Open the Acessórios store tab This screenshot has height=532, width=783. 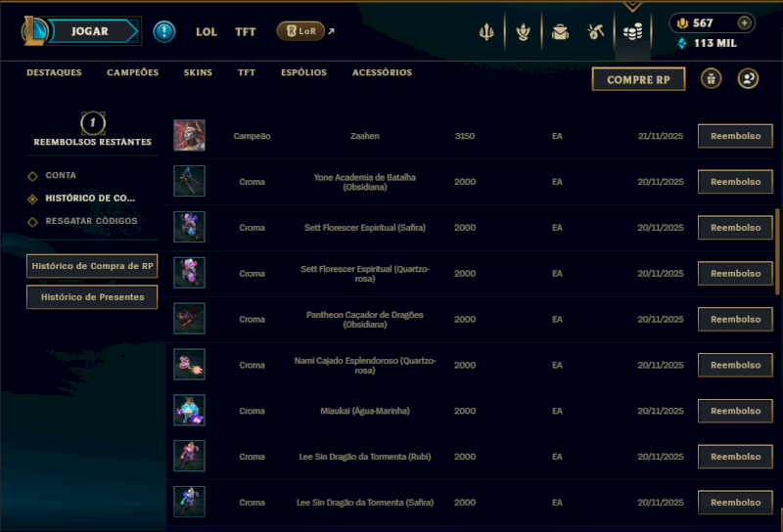(x=382, y=72)
